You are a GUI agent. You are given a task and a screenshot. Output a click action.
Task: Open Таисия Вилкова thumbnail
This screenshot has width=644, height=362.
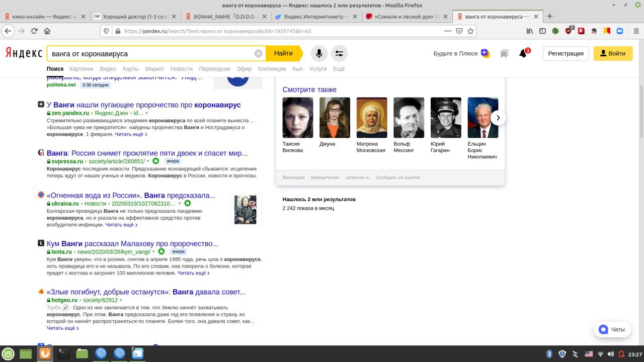(x=298, y=118)
